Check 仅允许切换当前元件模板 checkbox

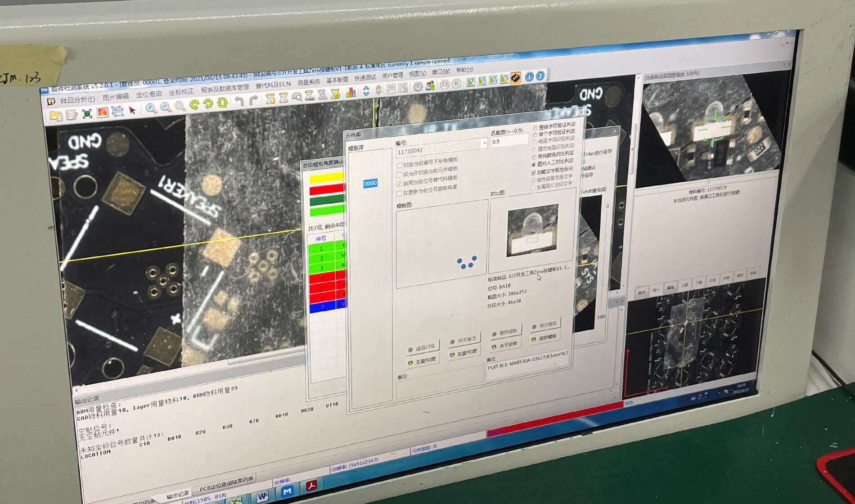[x=399, y=175]
